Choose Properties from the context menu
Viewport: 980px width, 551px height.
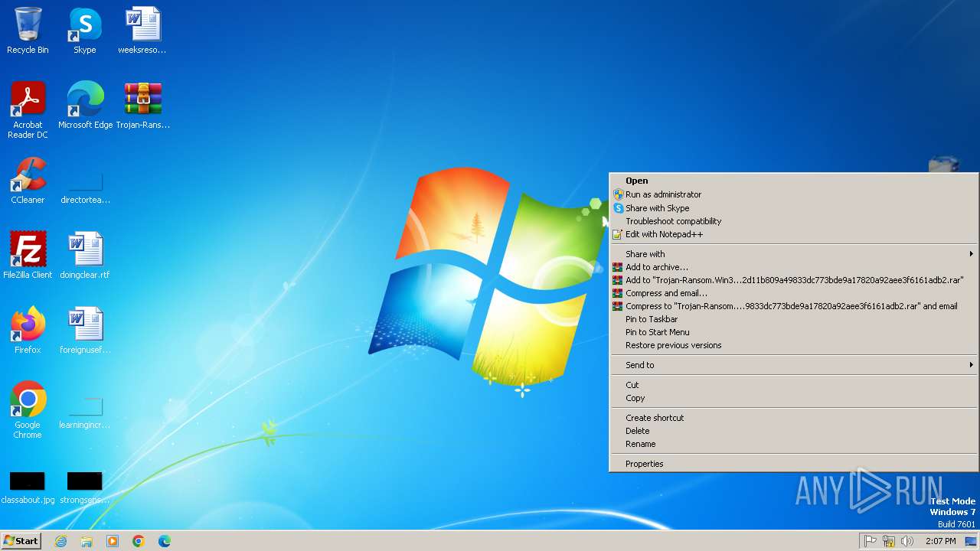(793, 464)
